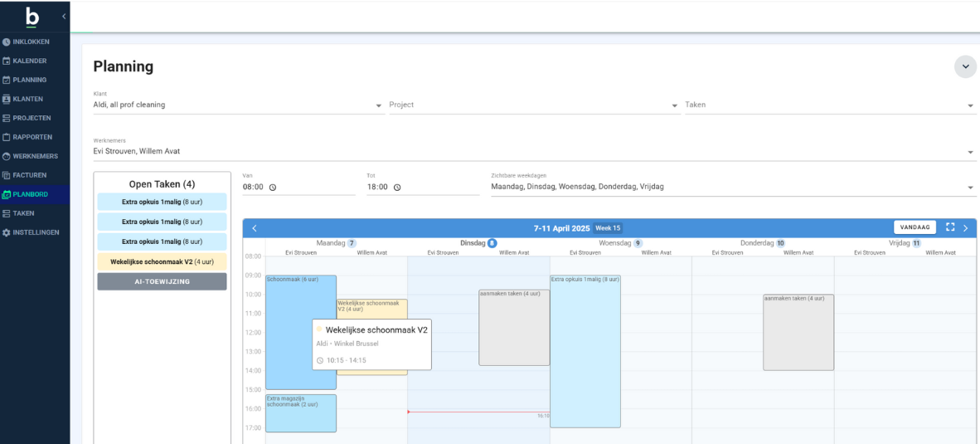Open the Klant dropdown

point(379,105)
